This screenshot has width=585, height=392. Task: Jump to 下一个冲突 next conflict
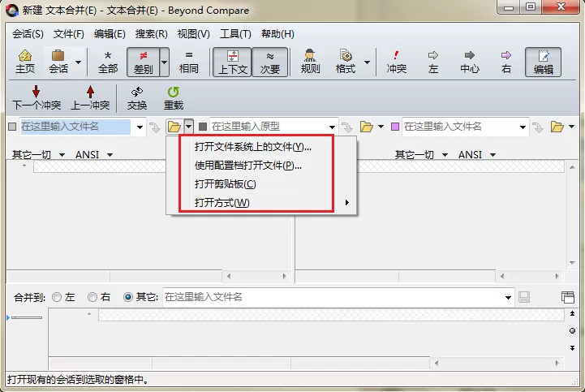37,98
